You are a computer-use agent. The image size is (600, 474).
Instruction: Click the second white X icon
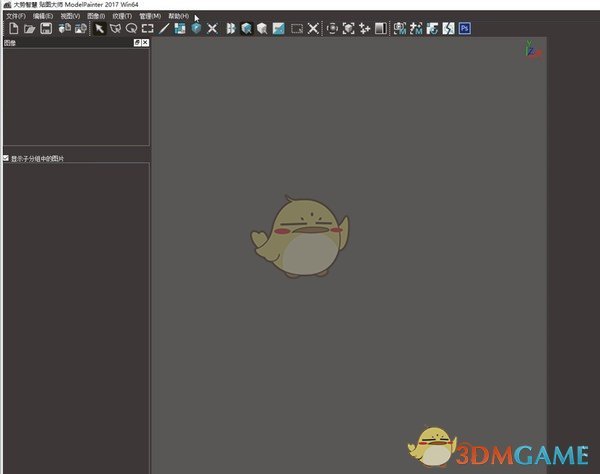click(x=313, y=29)
